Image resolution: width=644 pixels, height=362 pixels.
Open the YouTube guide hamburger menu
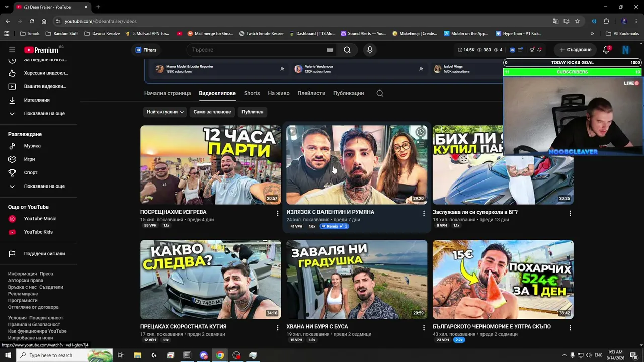pyautogui.click(x=12, y=50)
